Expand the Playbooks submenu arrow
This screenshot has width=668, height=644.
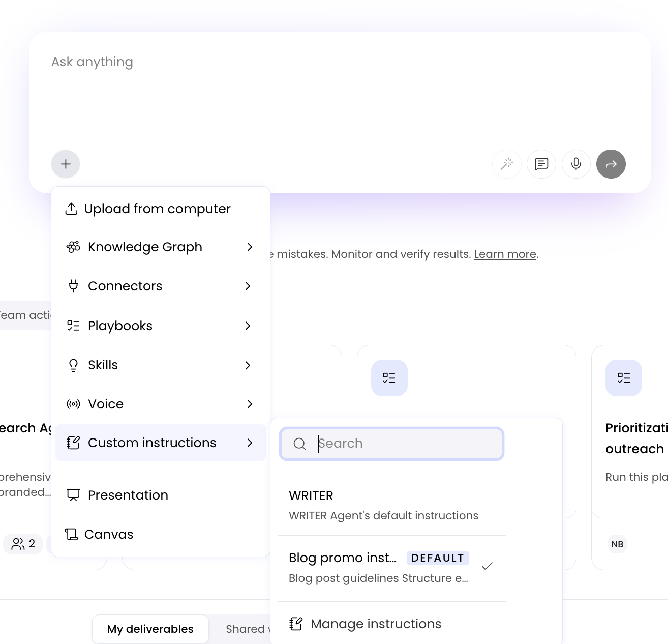click(248, 326)
